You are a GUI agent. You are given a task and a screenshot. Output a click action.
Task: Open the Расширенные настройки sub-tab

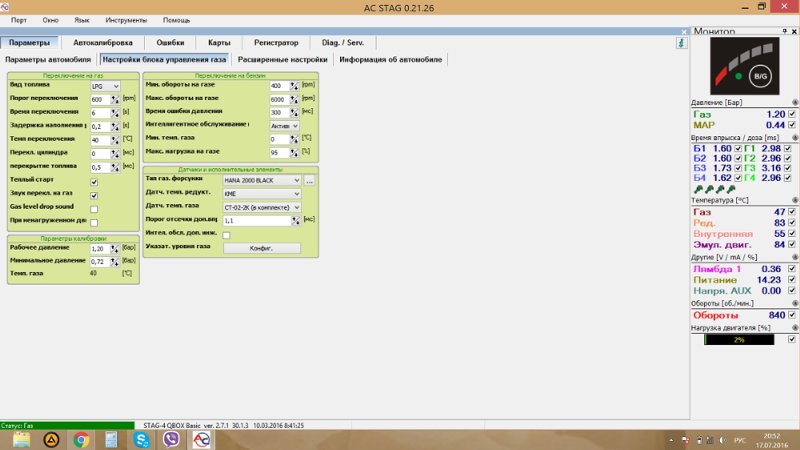click(x=283, y=60)
